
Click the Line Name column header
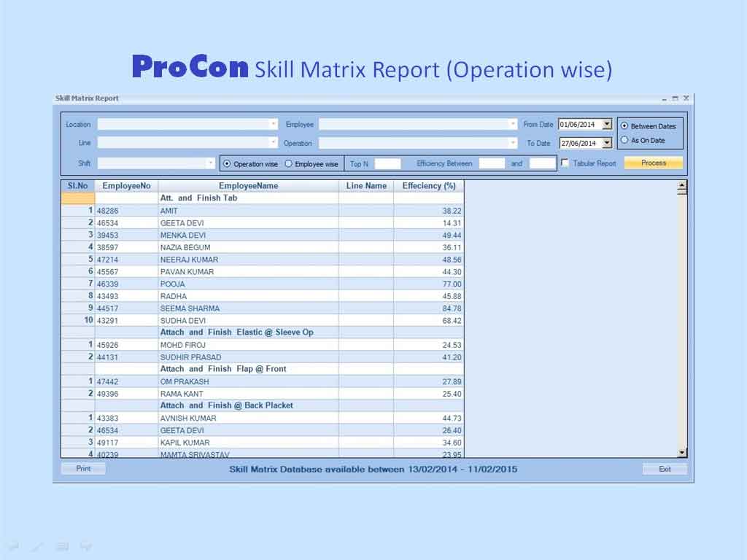[366, 186]
